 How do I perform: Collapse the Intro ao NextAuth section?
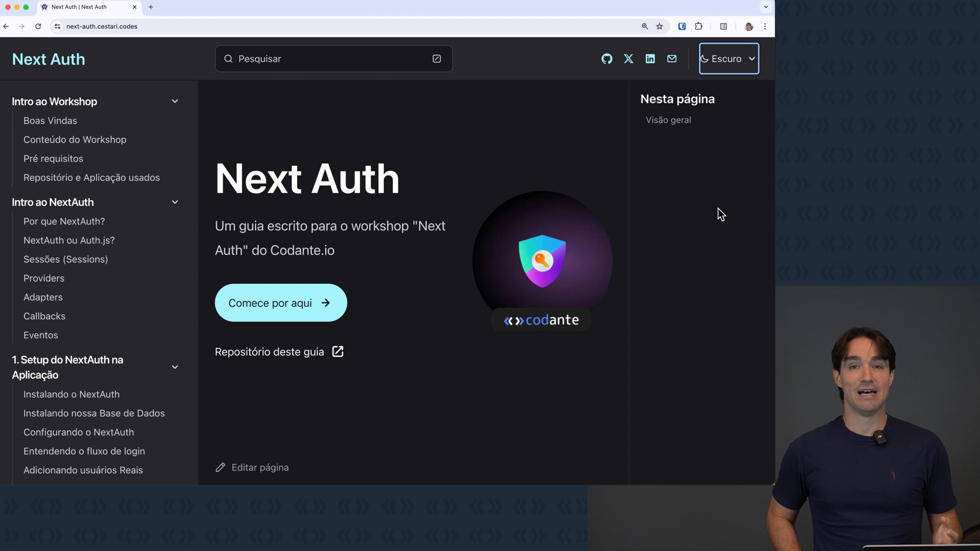pyautogui.click(x=175, y=202)
